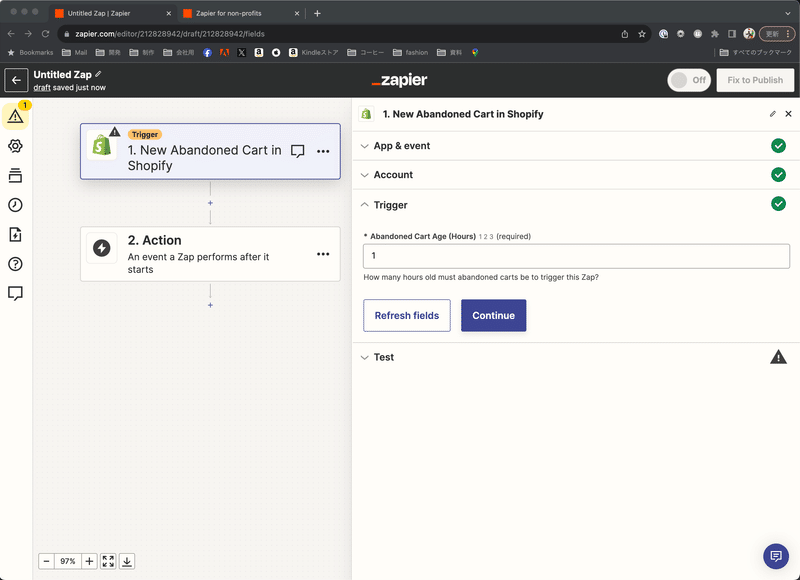Zoom in the canvas with plus button
This screenshot has height=580, width=800.
pos(89,561)
